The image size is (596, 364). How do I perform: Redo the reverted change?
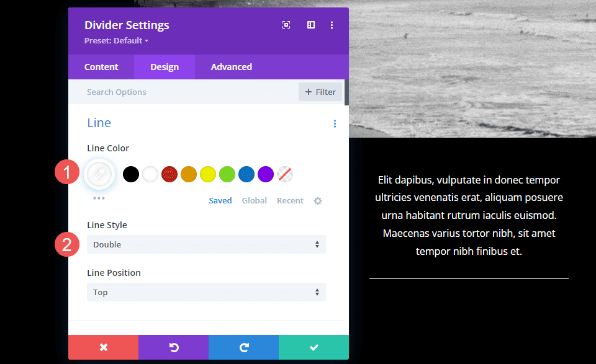pyautogui.click(x=243, y=347)
